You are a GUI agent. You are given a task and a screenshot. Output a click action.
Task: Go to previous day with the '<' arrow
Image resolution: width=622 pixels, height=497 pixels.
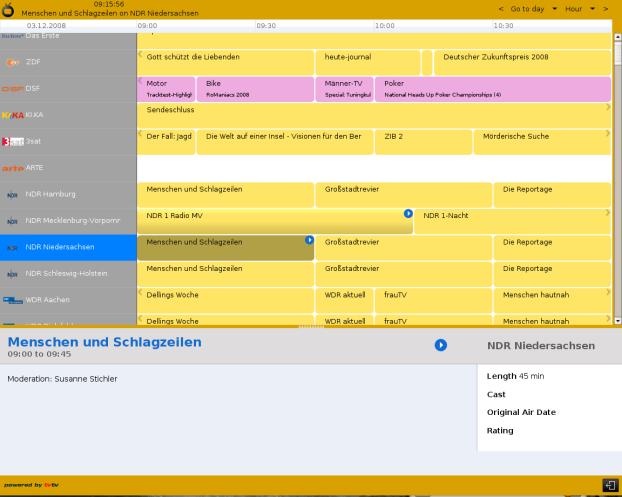501,9
